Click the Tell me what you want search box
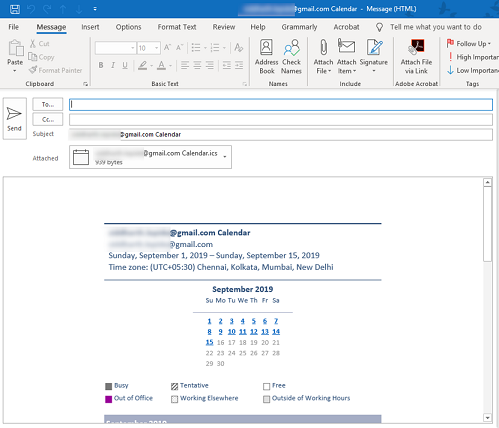The height and width of the screenshot is (428, 499). click(x=436, y=27)
